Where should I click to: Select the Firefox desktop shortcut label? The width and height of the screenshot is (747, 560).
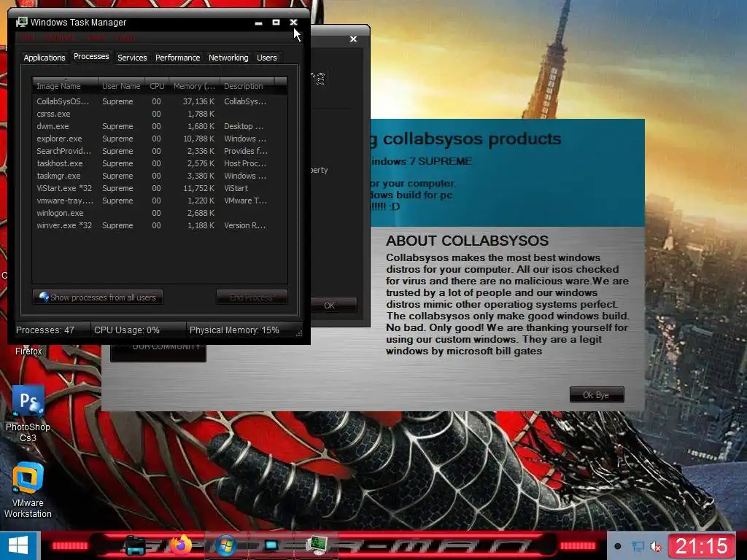28,351
